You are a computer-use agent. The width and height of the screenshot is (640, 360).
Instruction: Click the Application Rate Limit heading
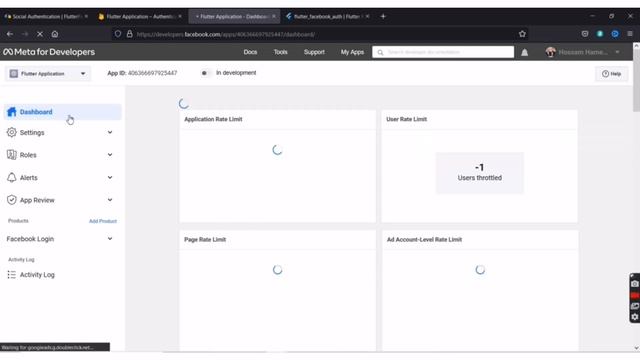213,119
